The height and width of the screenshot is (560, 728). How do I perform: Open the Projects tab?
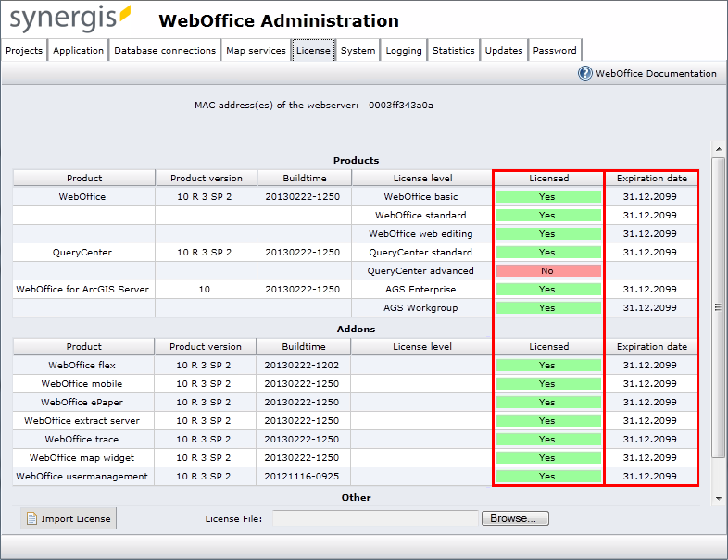(24, 50)
